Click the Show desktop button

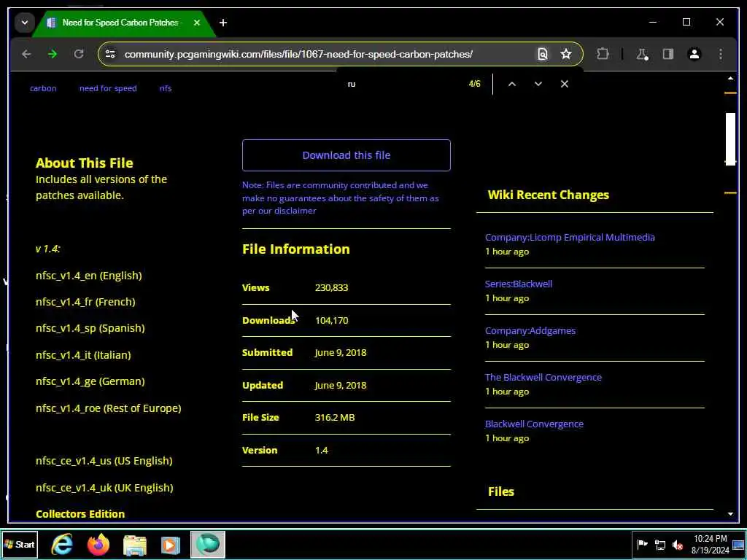739,545
